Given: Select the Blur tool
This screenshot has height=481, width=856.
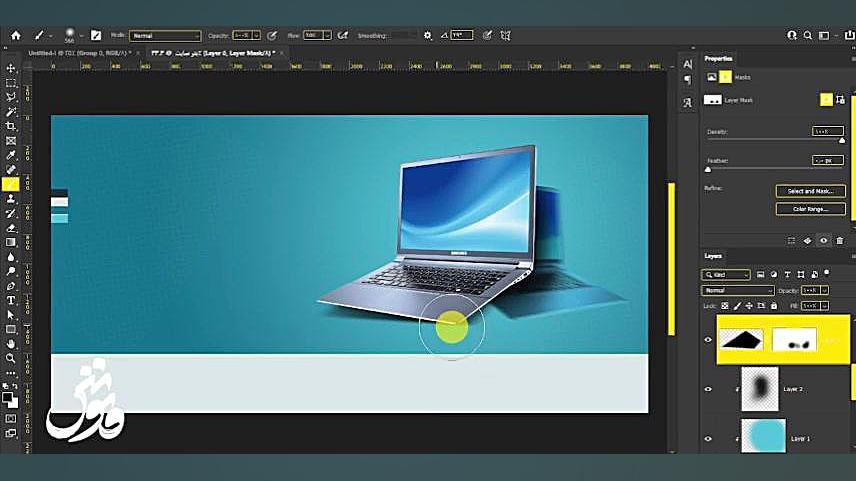Looking at the screenshot, I should pyautogui.click(x=10, y=257).
